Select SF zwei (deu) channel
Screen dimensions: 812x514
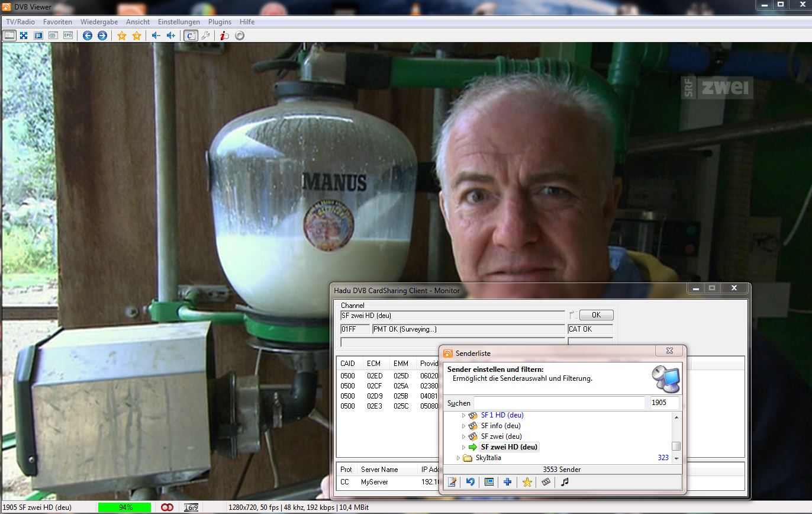(x=501, y=436)
